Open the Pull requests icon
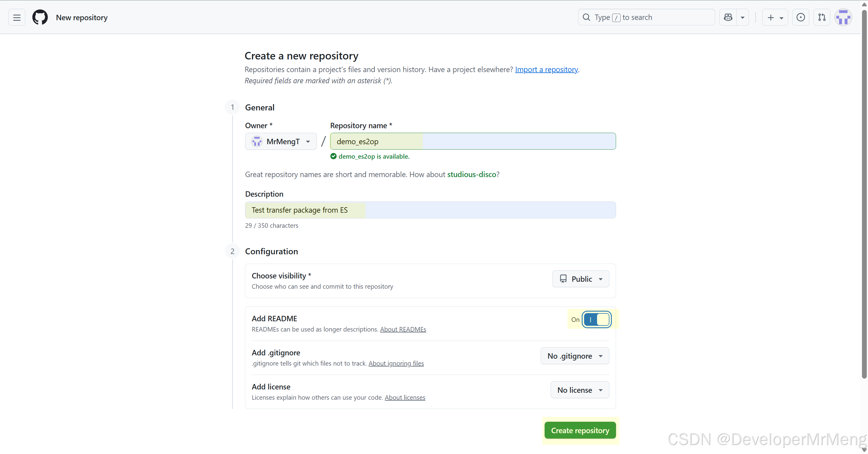868x454 pixels. pyautogui.click(x=822, y=17)
